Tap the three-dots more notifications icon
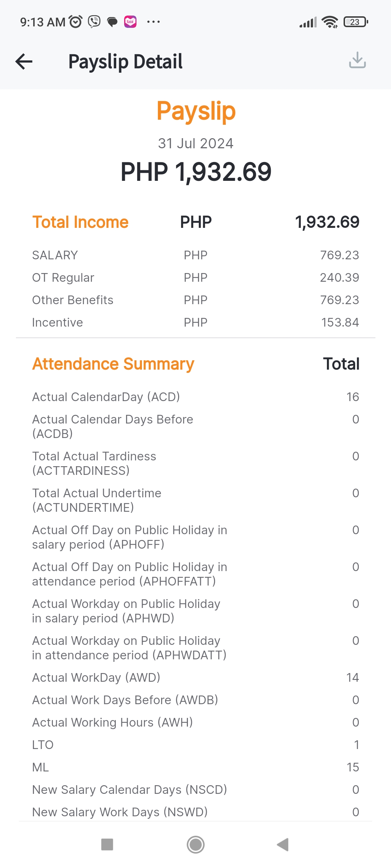 (154, 22)
